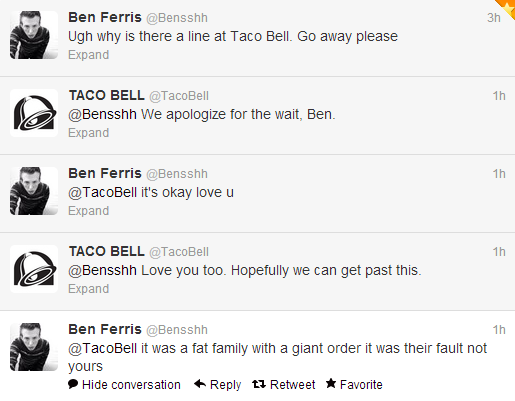Click the Retweet text label
Screen dimensions: 515x401
(292, 385)
